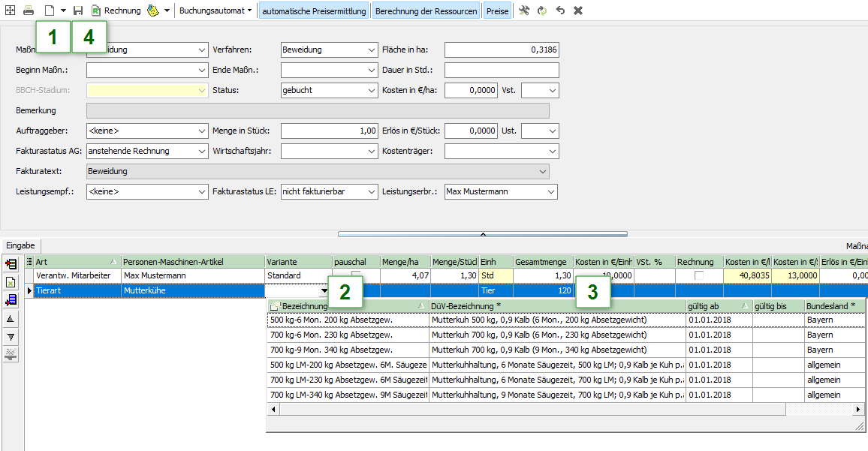
Task: Open the tools wrench icon in toolbar
Action: tap(524, 11)
